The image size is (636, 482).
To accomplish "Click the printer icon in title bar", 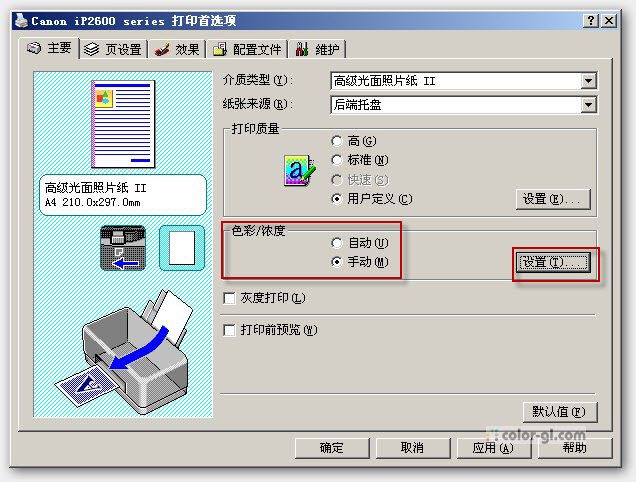I will tap(21, 21).
